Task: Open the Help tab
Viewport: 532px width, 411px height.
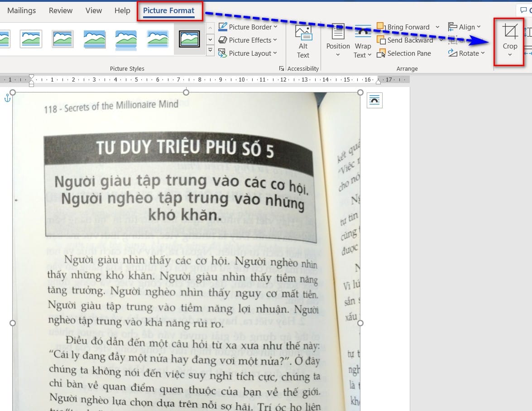Action: [x=122, y=10]
